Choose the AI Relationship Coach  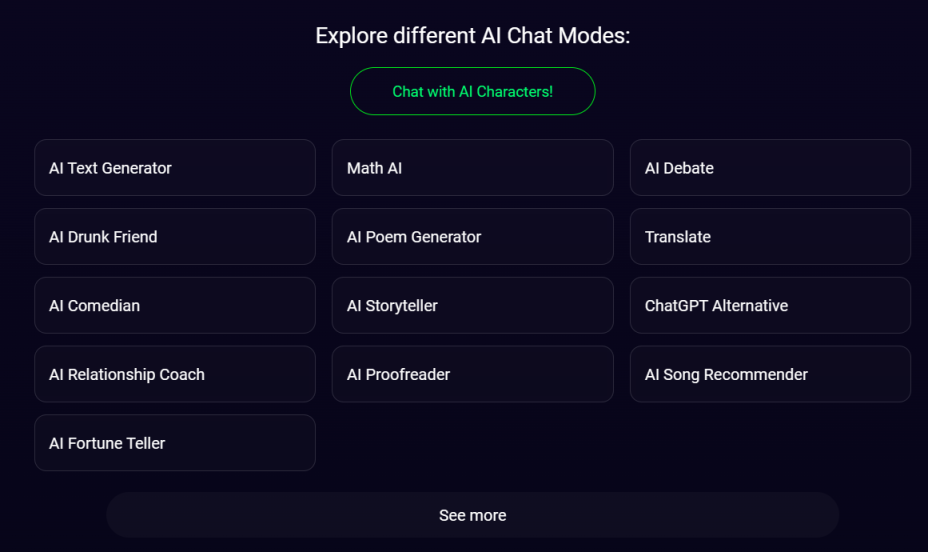point(175,375)
